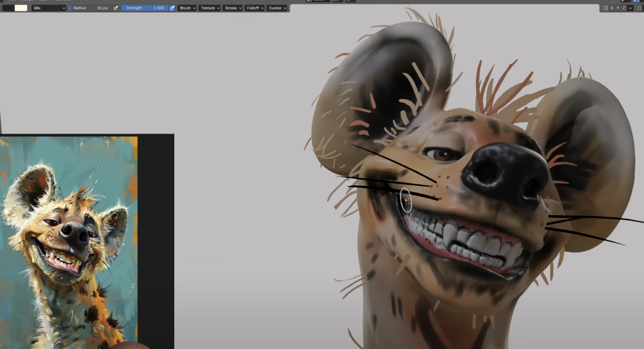Expand the Texture settings popover
Screen dimensions: 644x349
click(210, 8)
